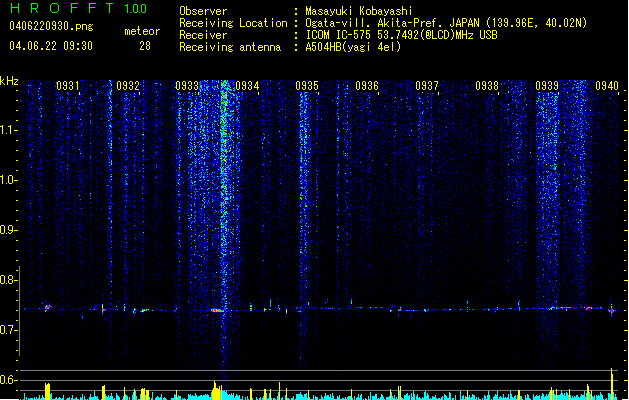Image resolution: width=629 pixels, height=400 pixels.
Task: Click the kHz axis unit label
Action: tap(9, 81)
